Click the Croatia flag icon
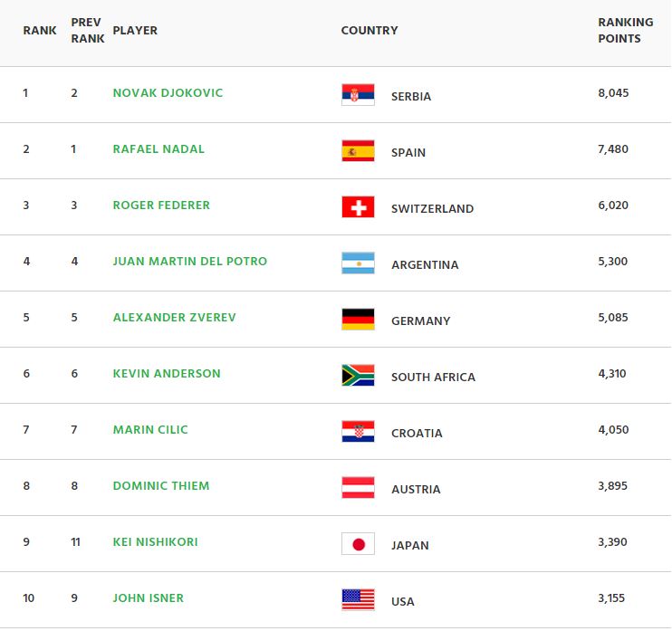This screenshot has height=631, width=672. coord(358,431)
